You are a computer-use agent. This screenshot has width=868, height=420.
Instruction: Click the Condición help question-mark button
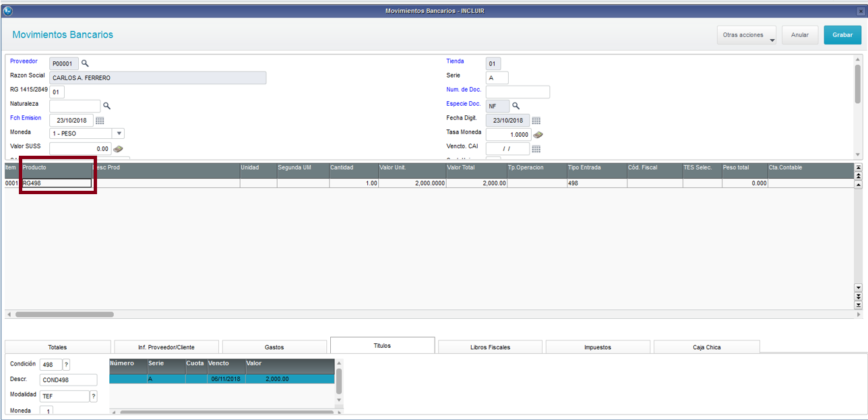67,365
